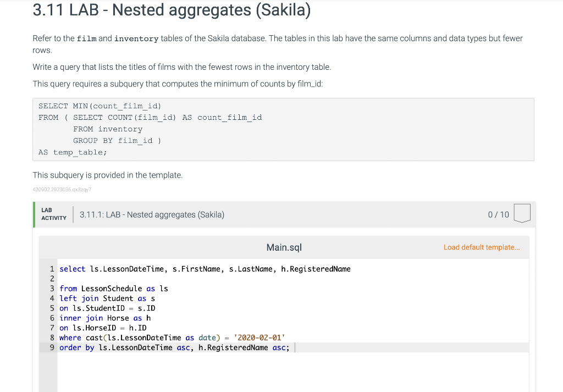
Task: Click the points bookmark icon next to 0/10
Action: (521, 214)
